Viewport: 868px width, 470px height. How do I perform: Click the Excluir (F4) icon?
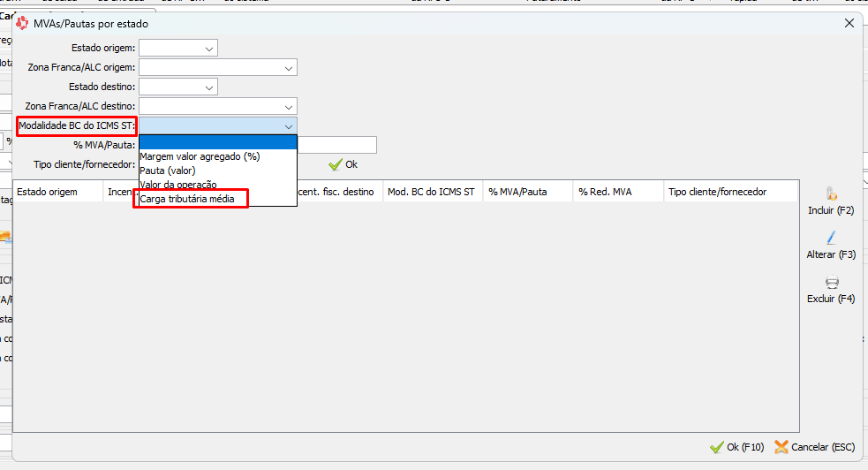click(832, 283)
